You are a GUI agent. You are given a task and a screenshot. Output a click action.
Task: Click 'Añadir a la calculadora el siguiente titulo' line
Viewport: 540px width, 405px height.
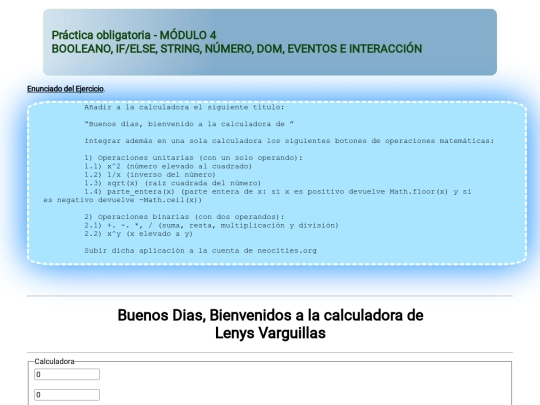185,107
